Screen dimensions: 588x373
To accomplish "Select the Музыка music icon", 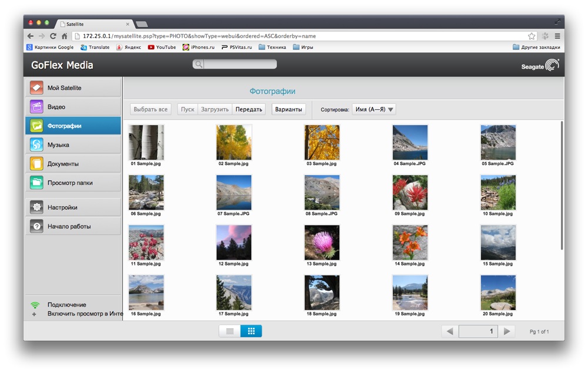I will (x=36, y=145).
